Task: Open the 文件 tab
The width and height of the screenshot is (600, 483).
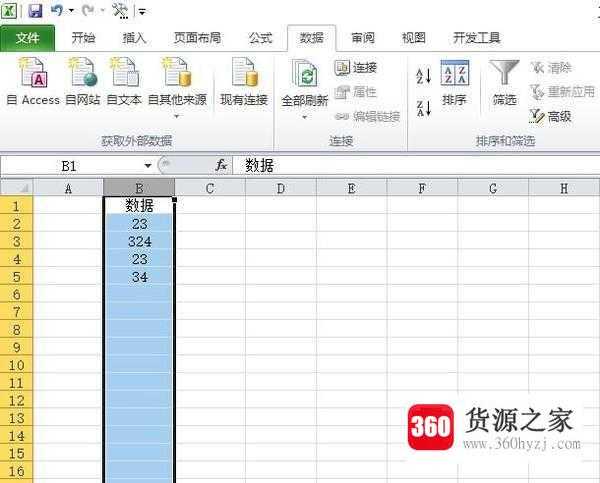Action: pos(28,38)
